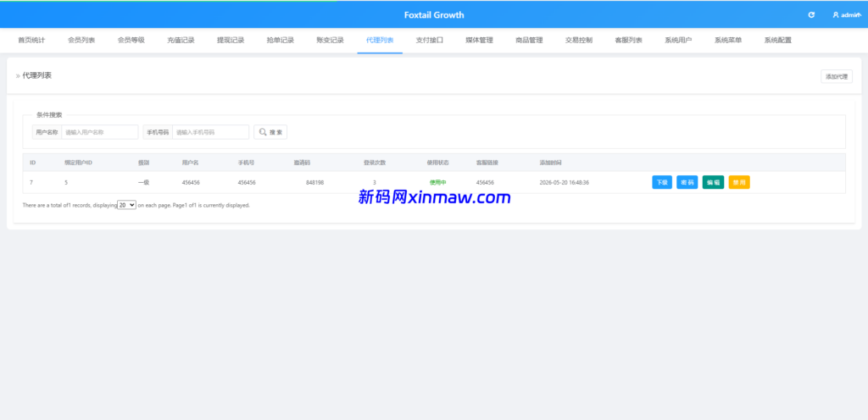Click the 添加代理 button
Image resolution: width=868 pixels, height=420 pixels.
pyautogui.click(x=837, y=77)
